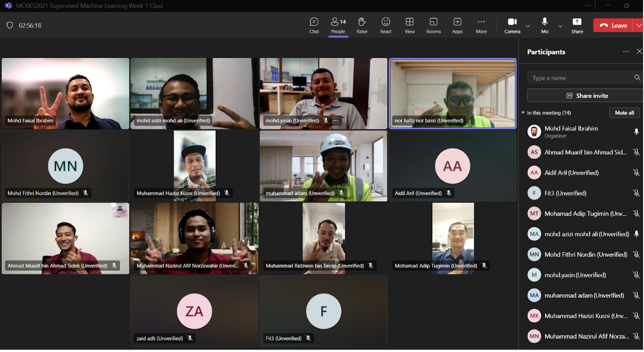Expand the Camera options dropdown arrow
This screenshot has height=352, width=644.
point(528,26)
